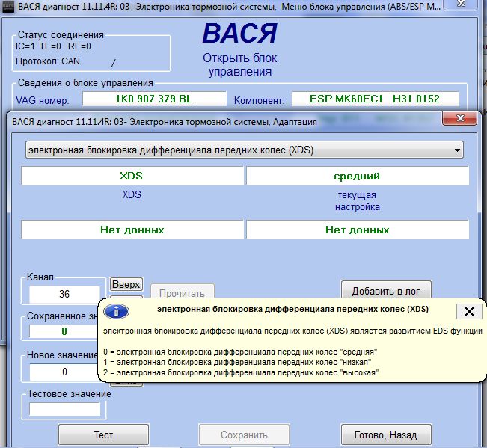Click the Готово, Назад button

tap(386, 435)
